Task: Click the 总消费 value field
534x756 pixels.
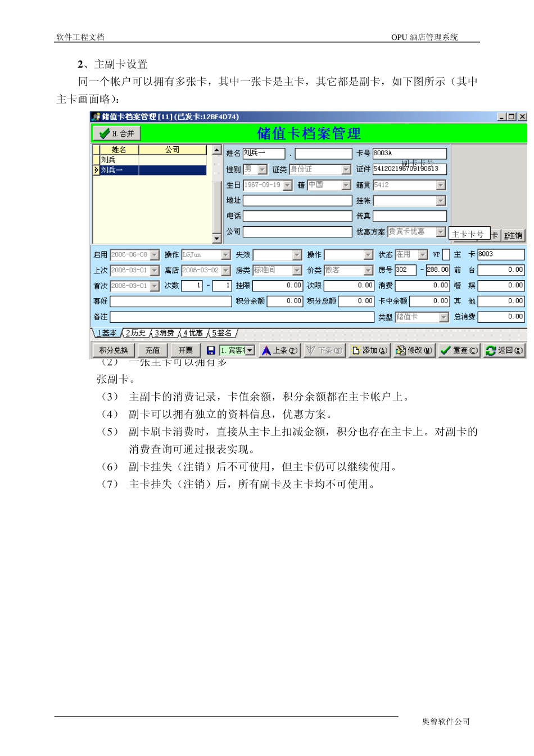Action: click(501, 317)
